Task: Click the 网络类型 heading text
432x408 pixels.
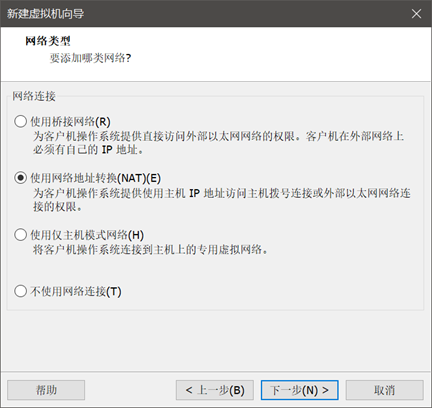Action: pyautogui.click(x=48, y=41)
